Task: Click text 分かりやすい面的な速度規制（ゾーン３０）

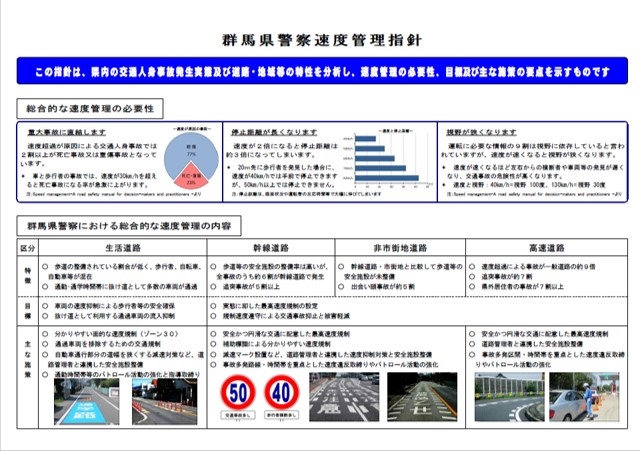Action: (116, 334)
